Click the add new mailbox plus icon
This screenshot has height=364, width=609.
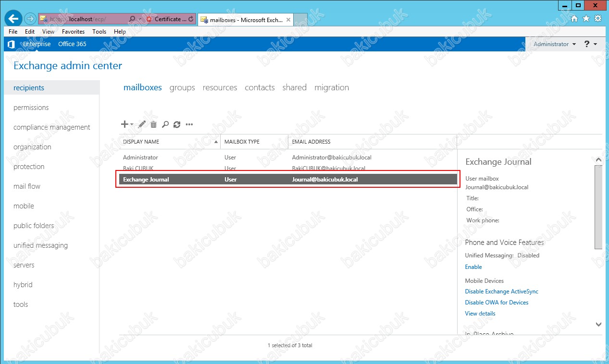point(124,124)
